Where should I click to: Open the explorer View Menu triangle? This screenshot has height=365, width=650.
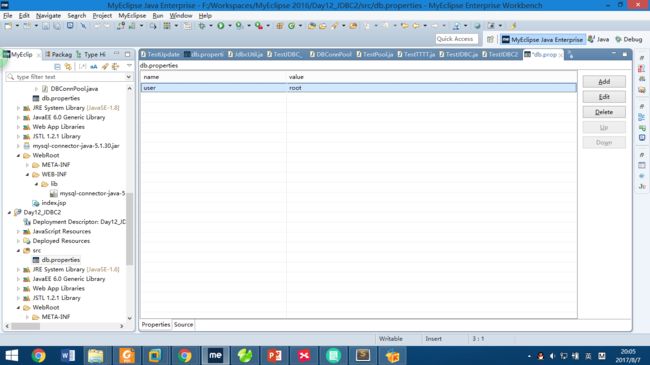129,66
